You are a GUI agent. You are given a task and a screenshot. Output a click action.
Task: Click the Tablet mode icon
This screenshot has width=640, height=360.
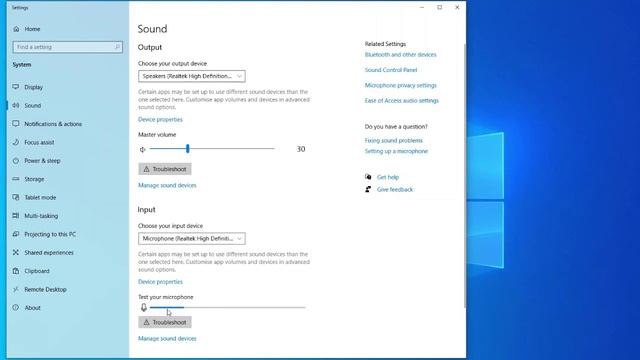(16, 197)
